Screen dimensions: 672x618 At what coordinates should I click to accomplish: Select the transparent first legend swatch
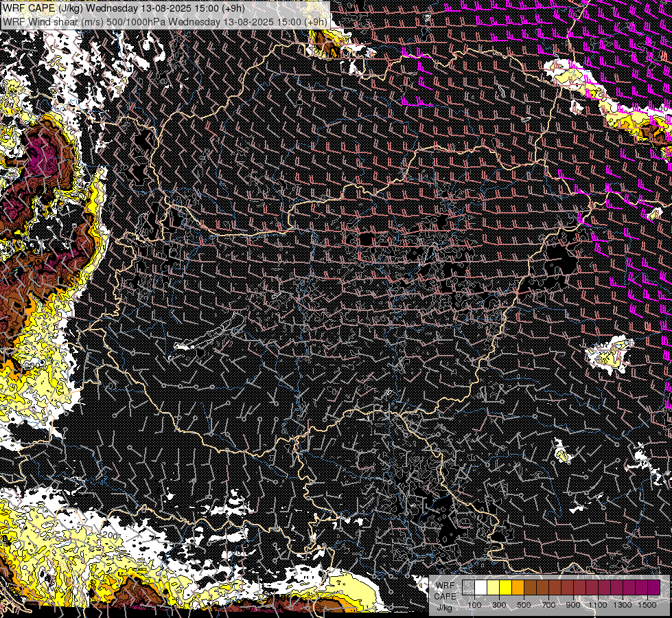point(468,588)
